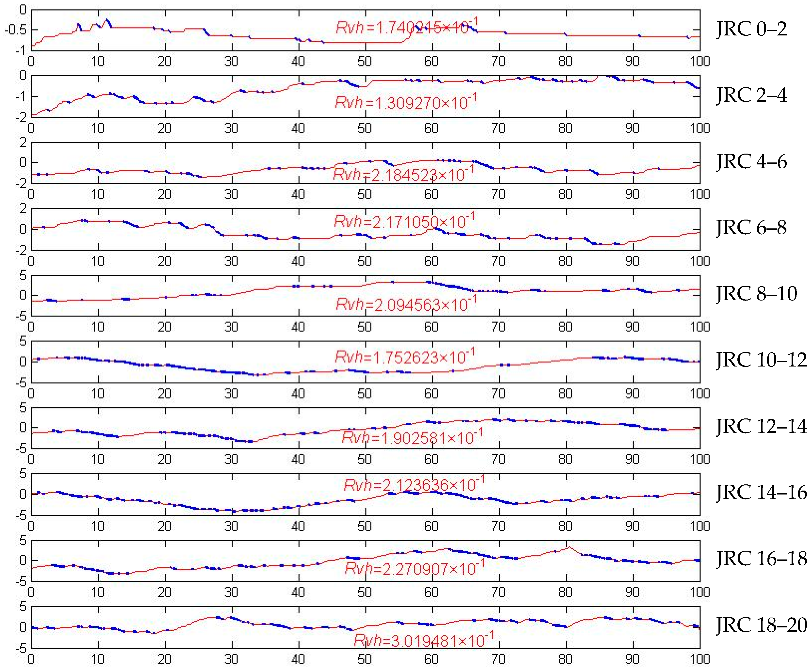Select the Rvh=2.184523×10⁻¹ annotation
The height and width of the screenshot is (670, 812).
click(x=403, y=175)
